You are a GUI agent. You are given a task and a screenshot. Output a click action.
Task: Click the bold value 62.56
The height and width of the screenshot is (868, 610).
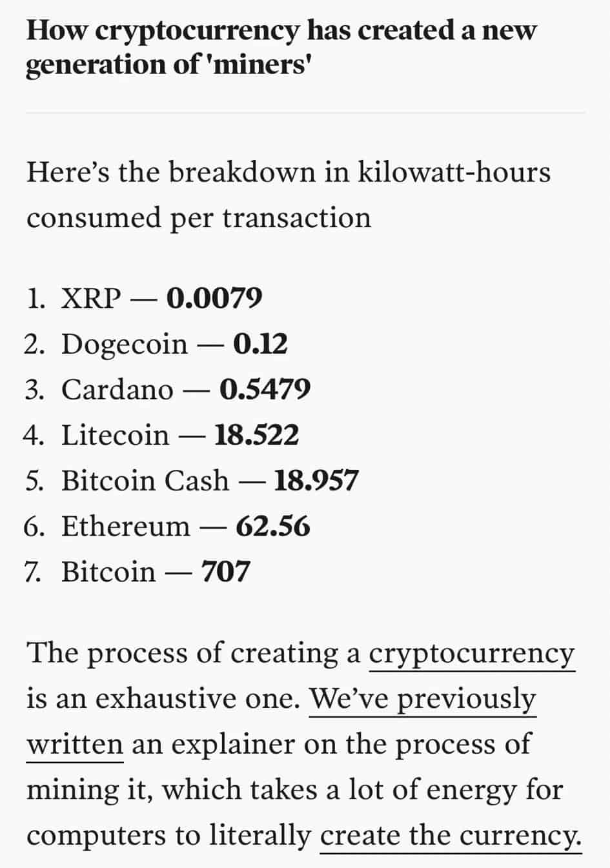tap(273, 526)
